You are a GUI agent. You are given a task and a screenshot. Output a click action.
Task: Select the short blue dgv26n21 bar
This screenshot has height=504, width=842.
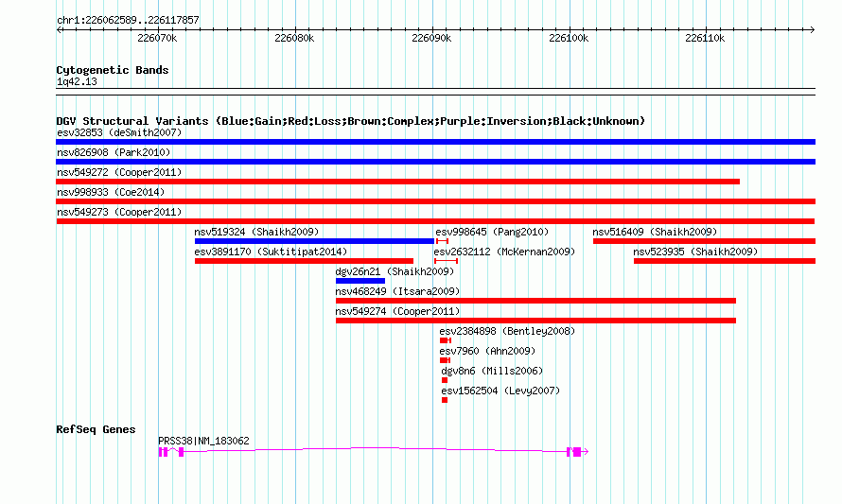[360, 281]
